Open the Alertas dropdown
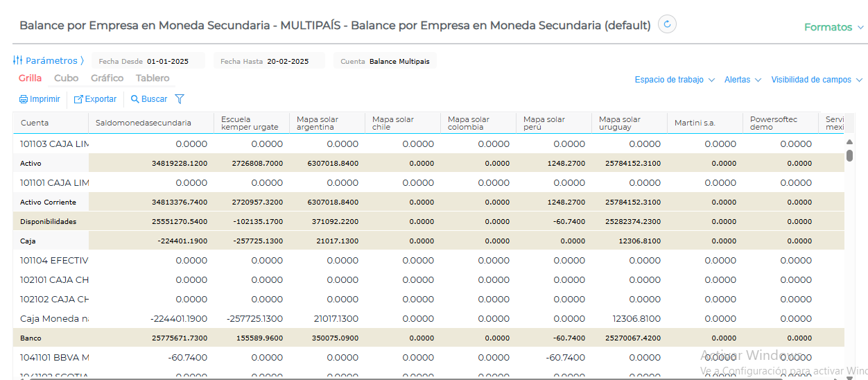 pyautogui.click(x=743, y=80)
